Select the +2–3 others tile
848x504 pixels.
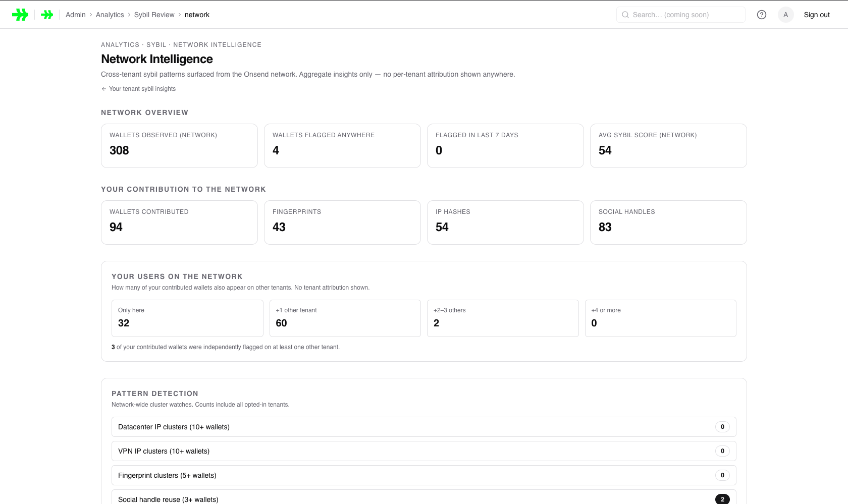point(503,318)
